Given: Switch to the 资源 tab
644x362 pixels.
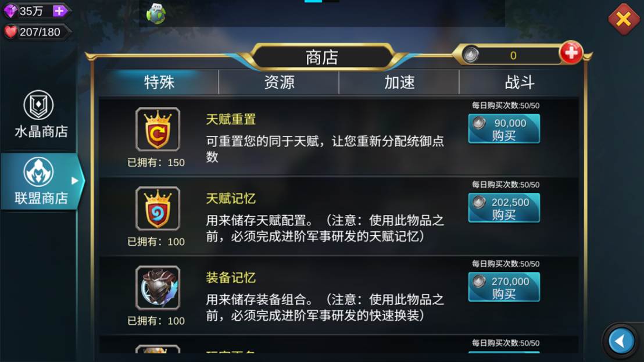Looking at the screenshot, I should tap(279, 82).
